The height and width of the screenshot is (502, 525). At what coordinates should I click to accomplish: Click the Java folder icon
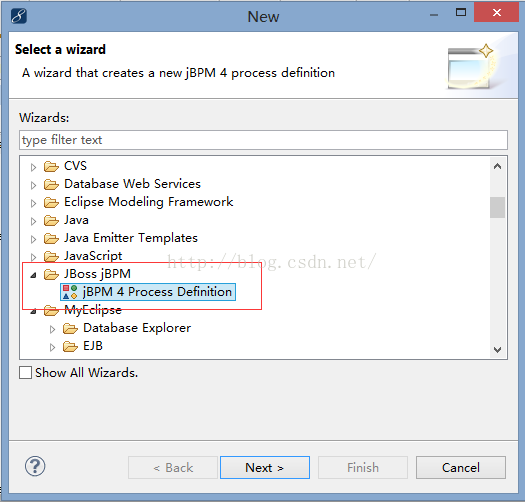point(51,220)
